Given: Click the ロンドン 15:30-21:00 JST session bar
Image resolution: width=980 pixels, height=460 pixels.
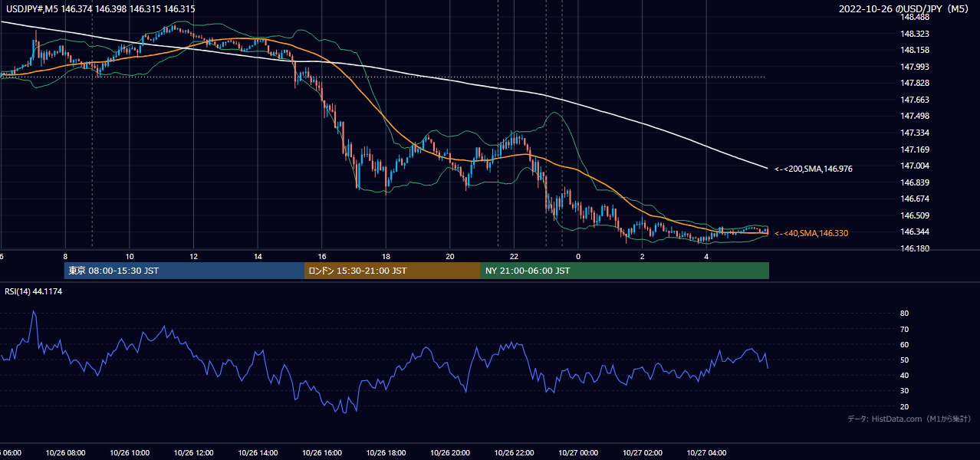Looking at the screenshot, I should (393, 271).
